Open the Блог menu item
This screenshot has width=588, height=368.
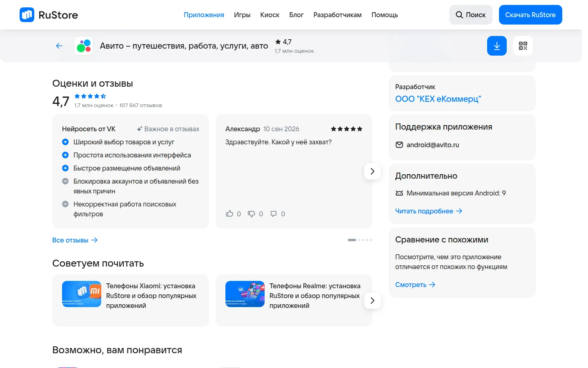coord(296,15)
